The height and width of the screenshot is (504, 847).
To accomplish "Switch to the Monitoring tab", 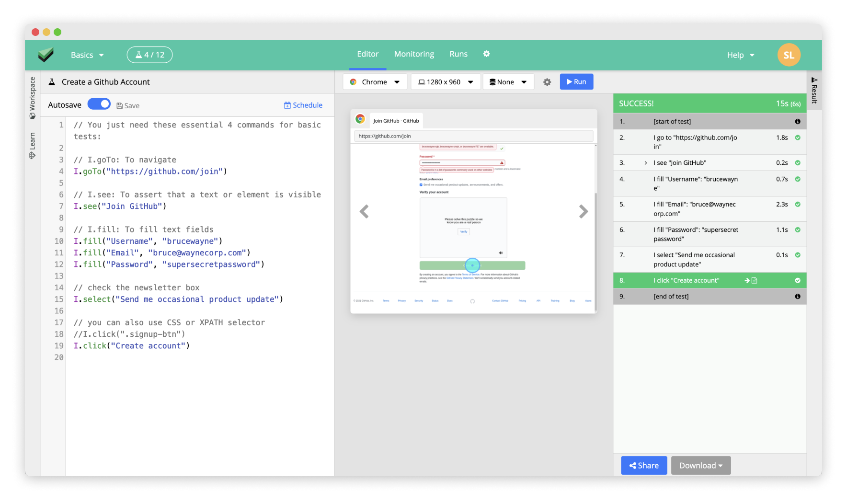I will [413, 54].
